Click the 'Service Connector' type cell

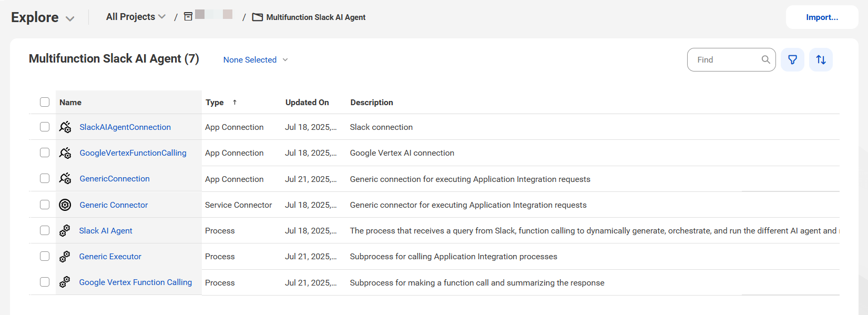click(238, 205)
